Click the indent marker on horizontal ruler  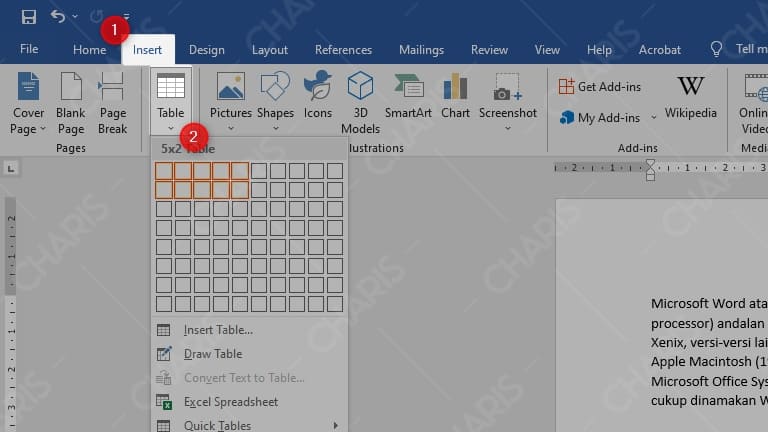click(650, 169)
